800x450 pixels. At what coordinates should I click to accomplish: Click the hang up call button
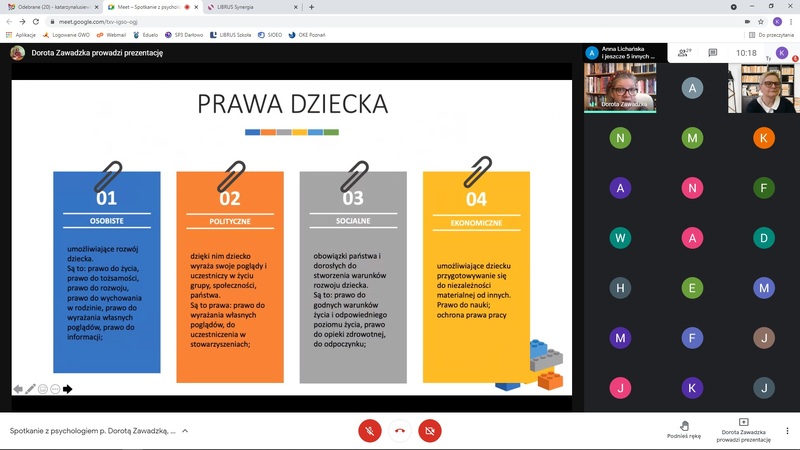[x=400, y=430]
